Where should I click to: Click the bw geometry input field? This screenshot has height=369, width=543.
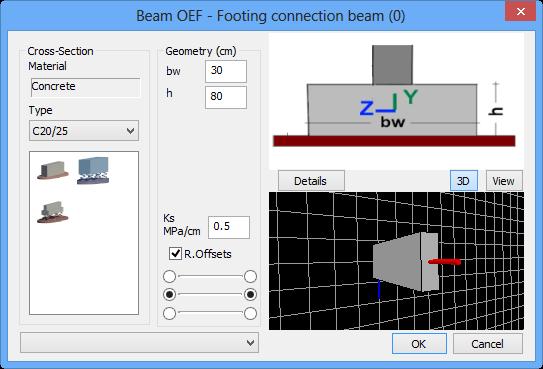point(226,71)
